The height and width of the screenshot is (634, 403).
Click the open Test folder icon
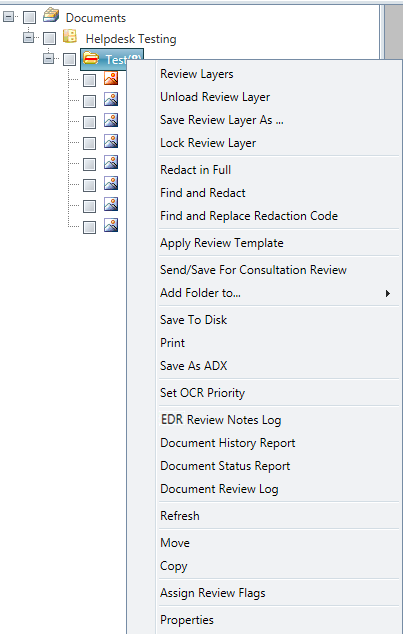[91, 59]
